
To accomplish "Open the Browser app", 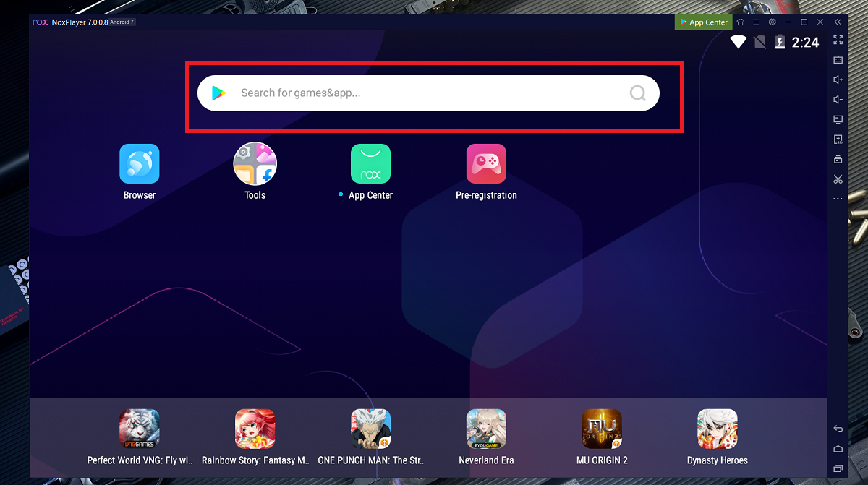I will click(140, 164).
